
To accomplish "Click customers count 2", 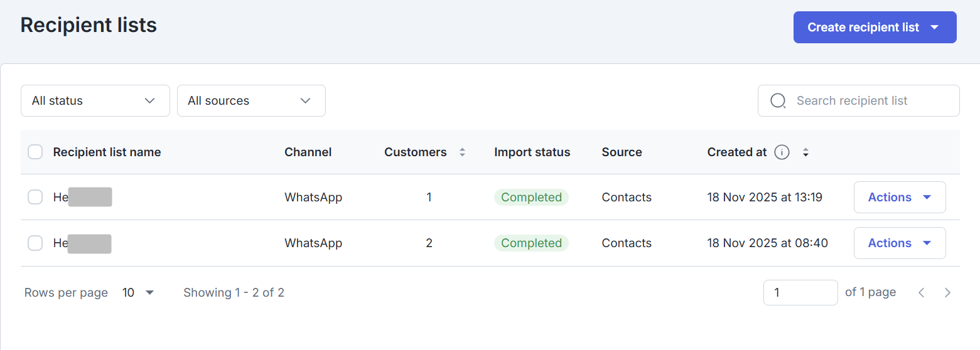I will 429,243.
